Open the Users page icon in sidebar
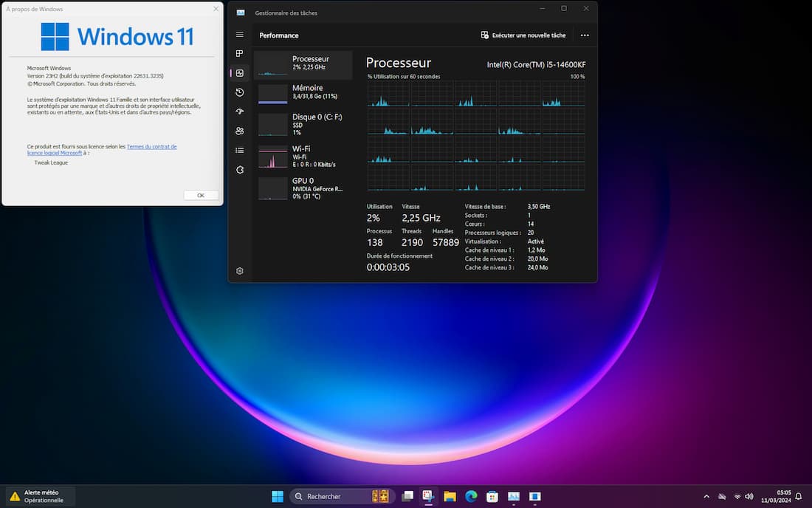Viewport: 812px width, 508px height. tap(239, 131)
